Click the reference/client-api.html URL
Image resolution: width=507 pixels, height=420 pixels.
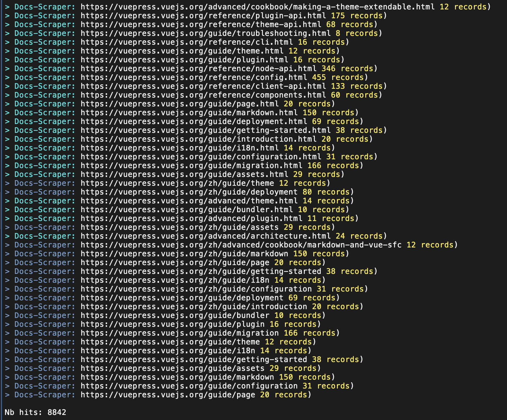203,86
